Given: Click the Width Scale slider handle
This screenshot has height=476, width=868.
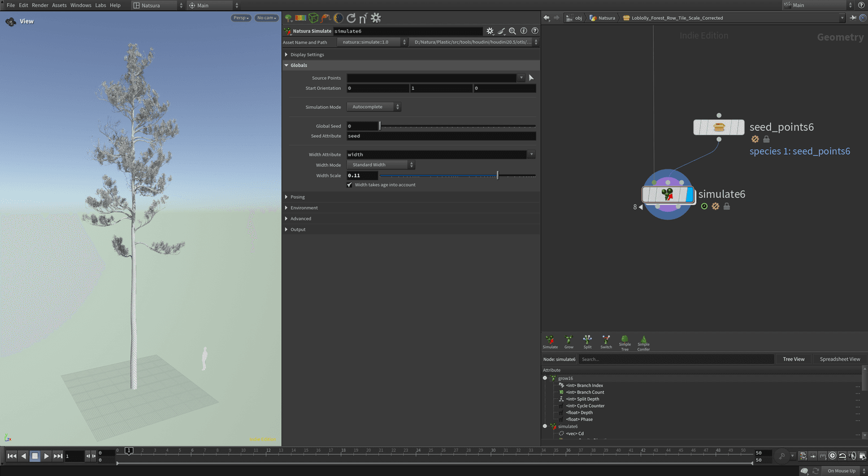Looking at the screenshot, I should click(497, 176).
